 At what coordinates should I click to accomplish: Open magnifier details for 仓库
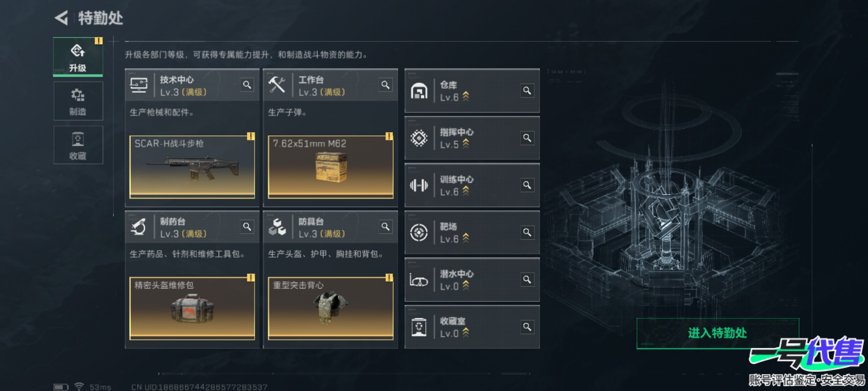[527, 91]
